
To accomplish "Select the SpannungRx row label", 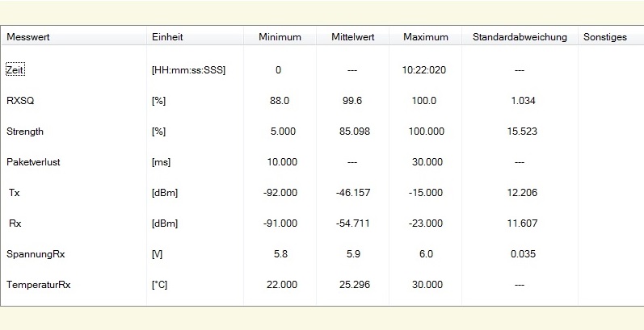I will tap(36, 254).
